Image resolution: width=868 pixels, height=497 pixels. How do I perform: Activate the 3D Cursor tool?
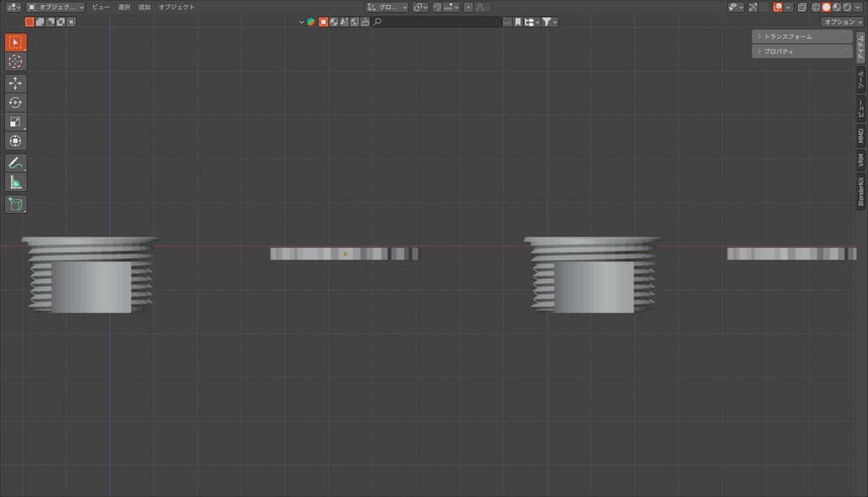(x=15, y=62)
